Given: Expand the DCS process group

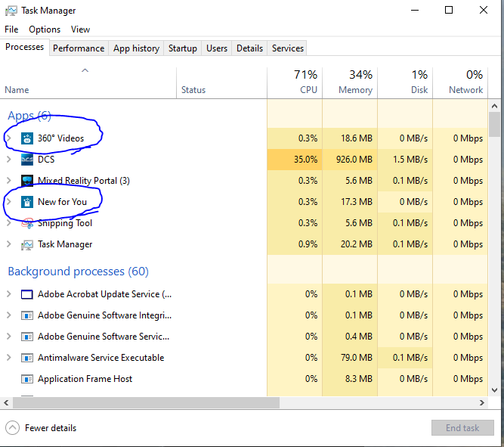Looking at the screenshot, I should click(x=9, y=160).
